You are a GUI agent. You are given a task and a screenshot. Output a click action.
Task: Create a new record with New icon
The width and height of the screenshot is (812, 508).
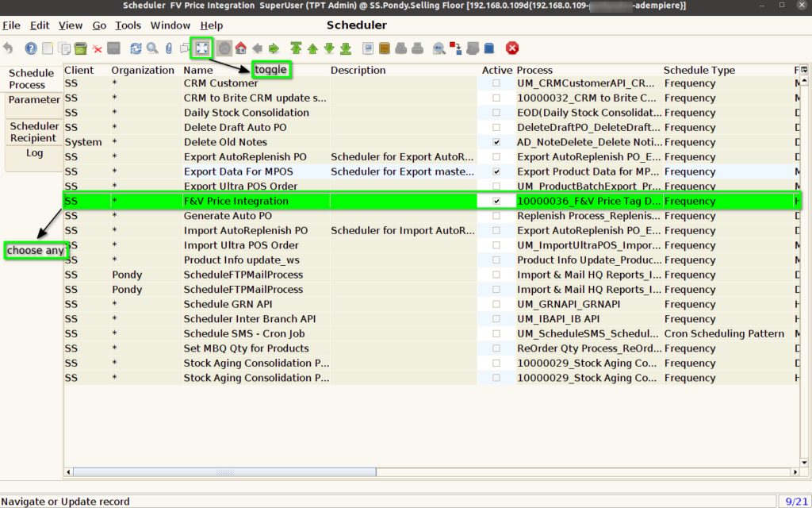tap(48, 48)
